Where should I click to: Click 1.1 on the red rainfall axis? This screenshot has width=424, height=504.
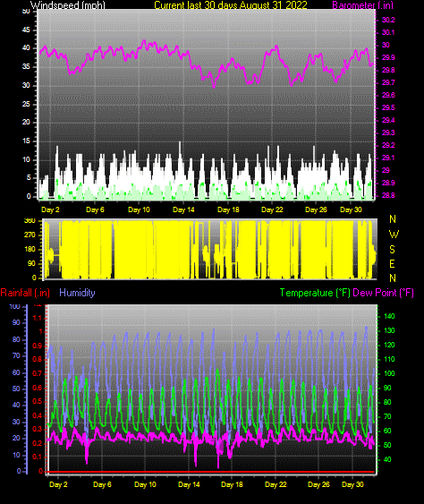click(38, 318)
